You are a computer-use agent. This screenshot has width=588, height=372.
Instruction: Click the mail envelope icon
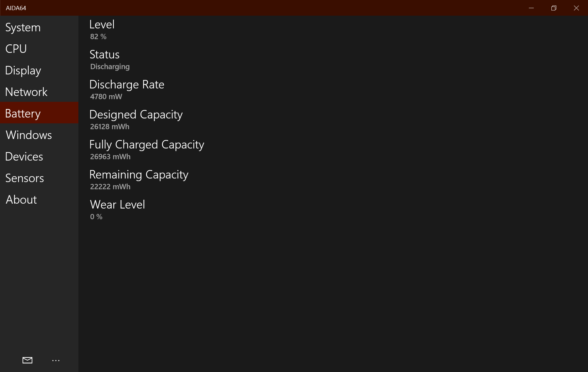(27, 360)
